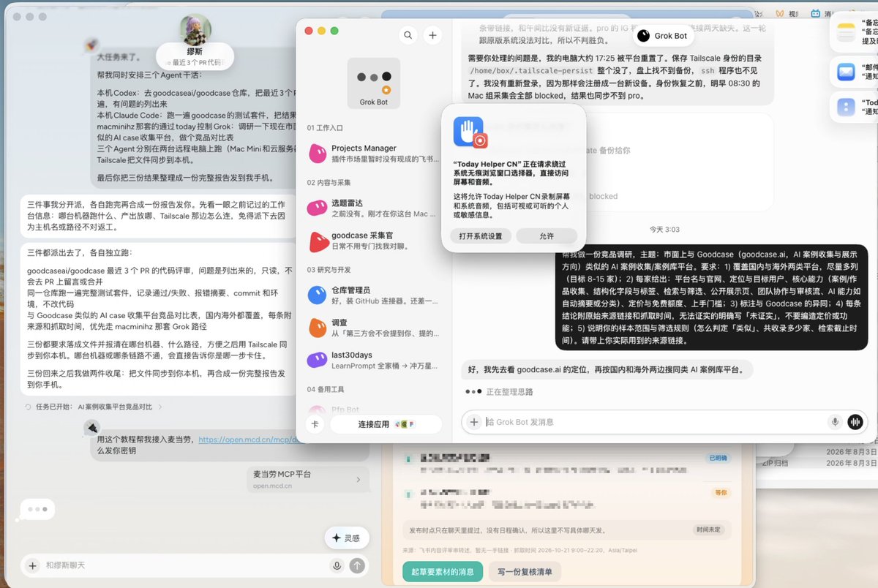
Task: Open the Projects Manager chat
Action: [x=374, y=153]
